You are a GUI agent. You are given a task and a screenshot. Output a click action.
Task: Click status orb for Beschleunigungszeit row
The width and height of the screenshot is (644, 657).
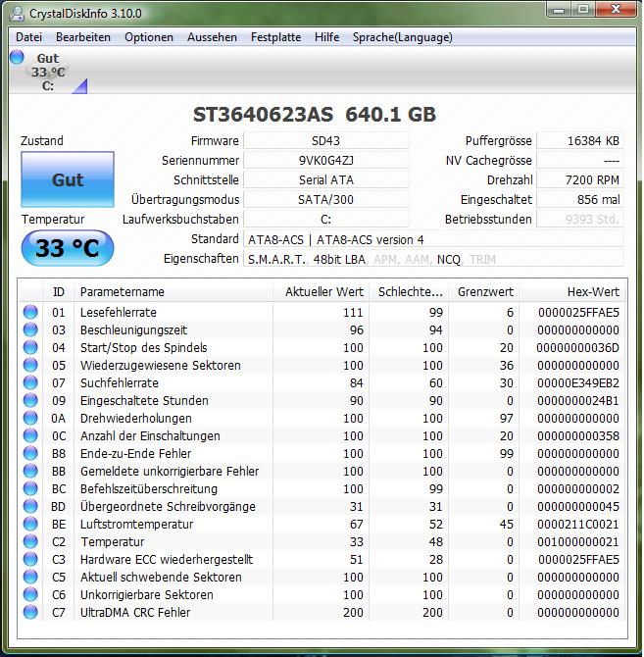pos(30,329)
